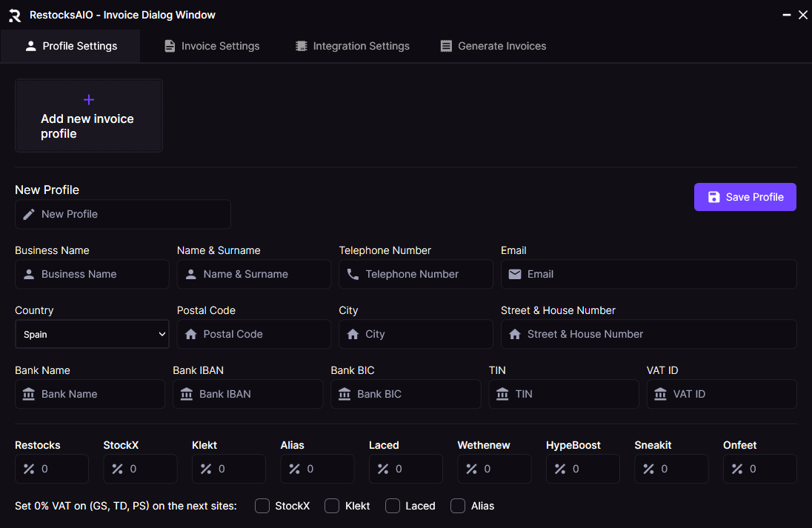Click the Save Profile button
812x528 pixels.
745,197
